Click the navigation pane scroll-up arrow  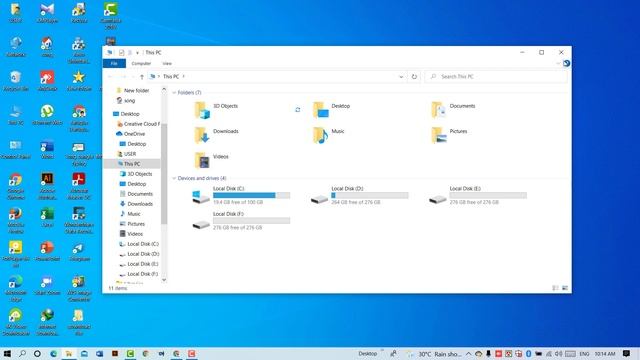pos(164,89)
